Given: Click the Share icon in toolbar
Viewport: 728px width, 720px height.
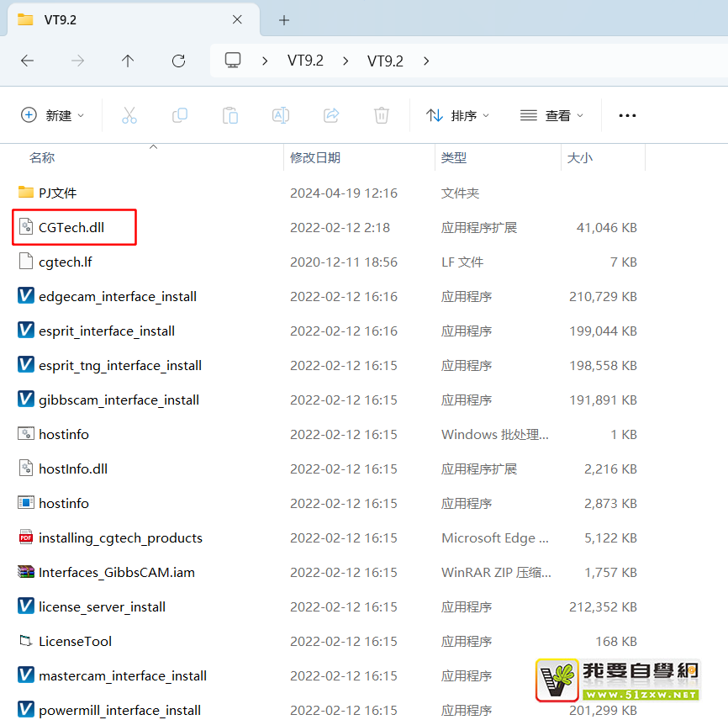Looking at the screenshot, I should pos(331,115).
